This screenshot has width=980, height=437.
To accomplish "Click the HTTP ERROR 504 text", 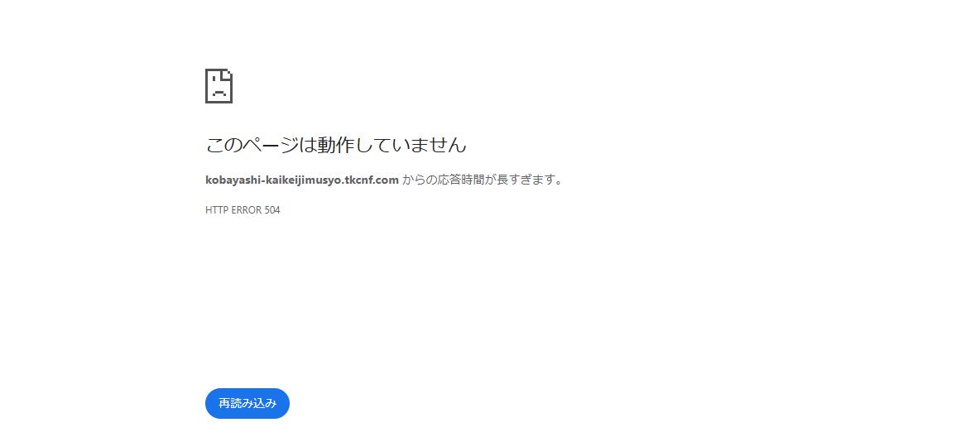I will click(243, 210).
